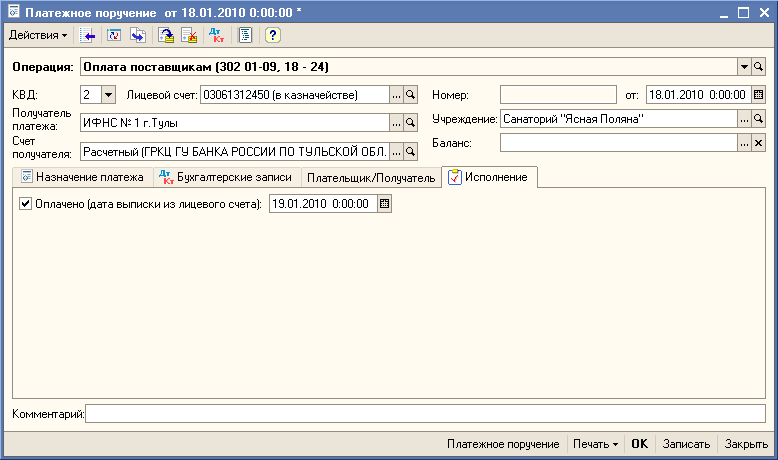This screenshot has width=778, height=460.
Task: Uncheck the Оплачено checkbox
Action: click(26, 204)
